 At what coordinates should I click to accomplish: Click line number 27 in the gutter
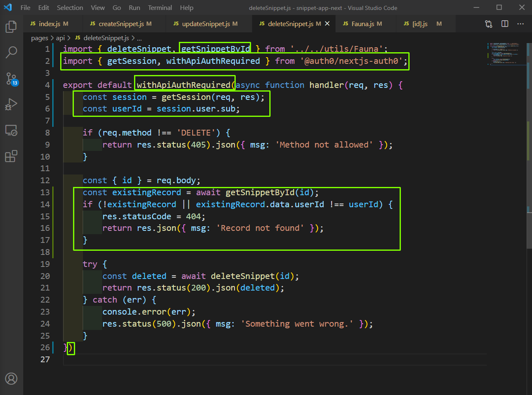click(45, 359)
